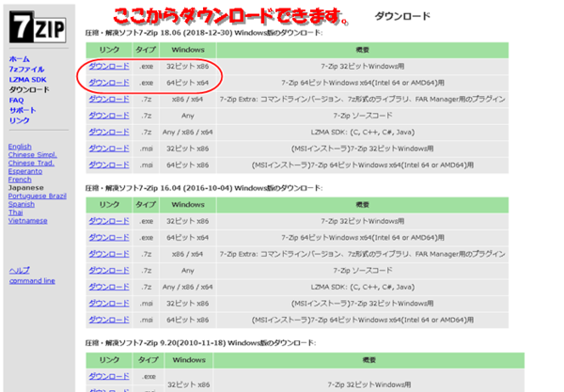Viewport: 564px width, 392px height.
Task: Download 7-Zip 16.04 source code .7z
Action: (109, 271)
